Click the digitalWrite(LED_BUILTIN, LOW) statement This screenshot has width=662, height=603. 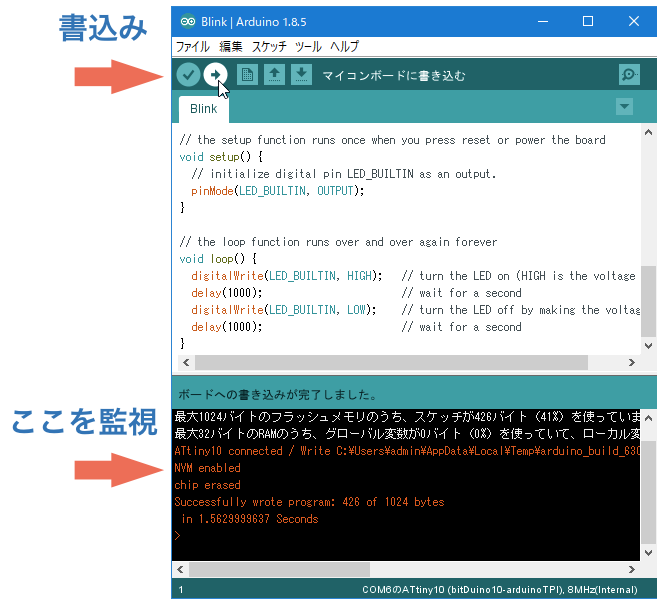pos(283,310)
